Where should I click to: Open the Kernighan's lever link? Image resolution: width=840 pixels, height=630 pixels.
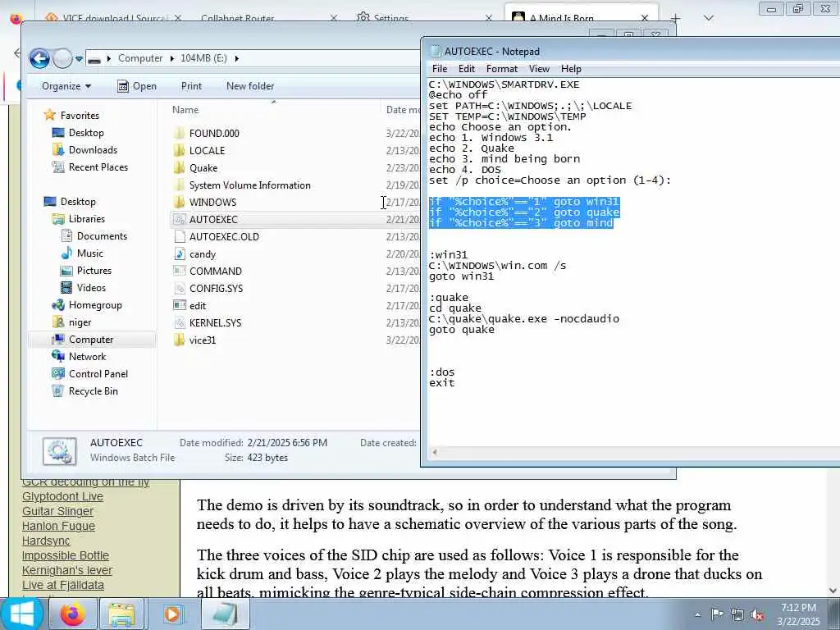click(67, 571)
